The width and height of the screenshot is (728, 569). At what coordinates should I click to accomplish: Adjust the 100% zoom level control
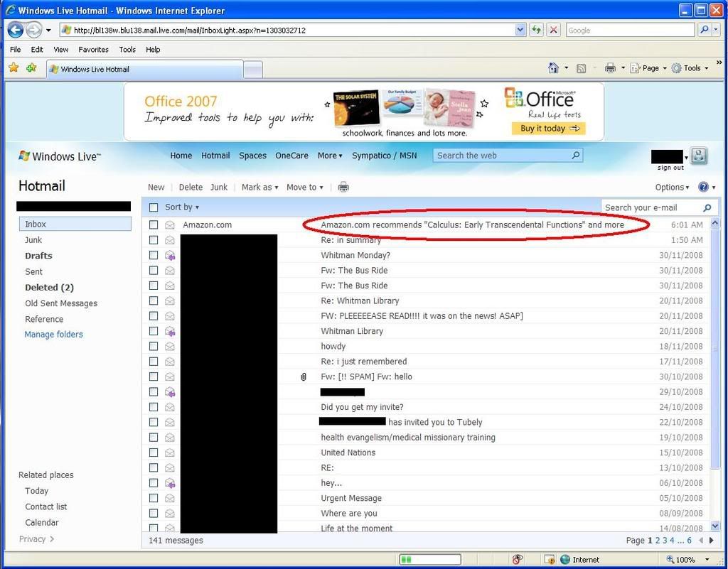[685, 560]
